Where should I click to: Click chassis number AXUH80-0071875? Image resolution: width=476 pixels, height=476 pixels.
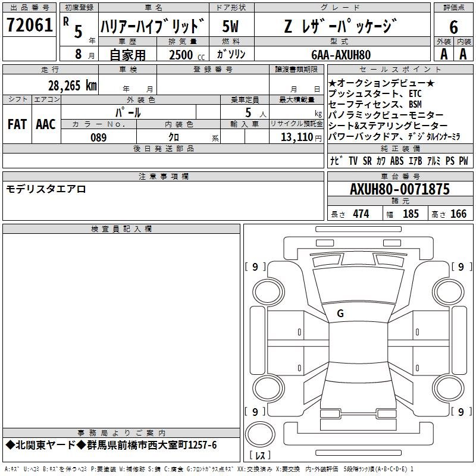[x=400, y=189]
